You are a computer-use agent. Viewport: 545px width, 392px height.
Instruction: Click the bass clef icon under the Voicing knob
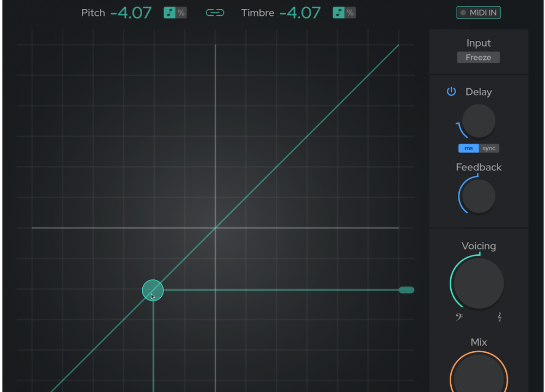pos(458,316)
